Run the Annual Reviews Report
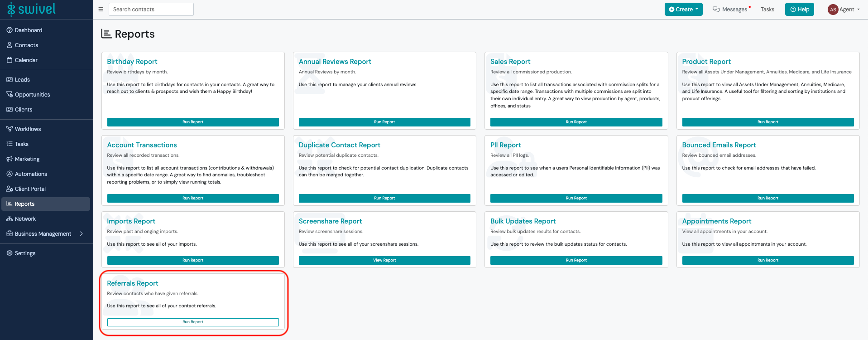The image size is (868, 340). tap(384, 122)
